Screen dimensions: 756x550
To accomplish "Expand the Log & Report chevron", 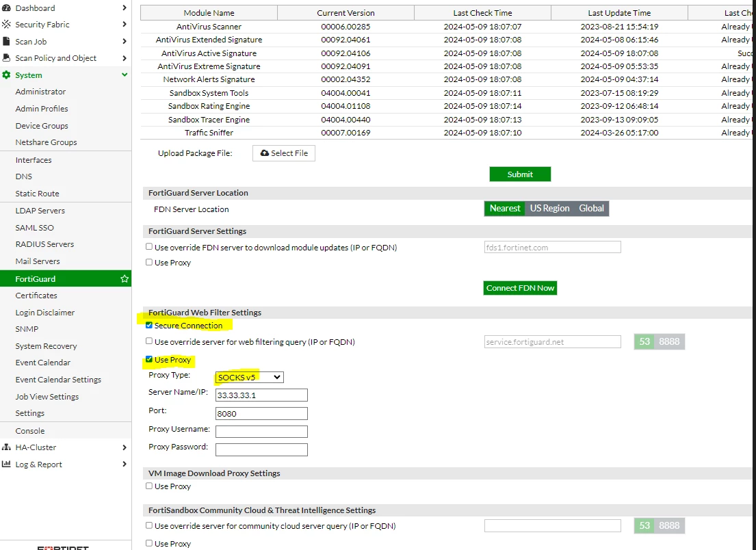I will [125, 464].
